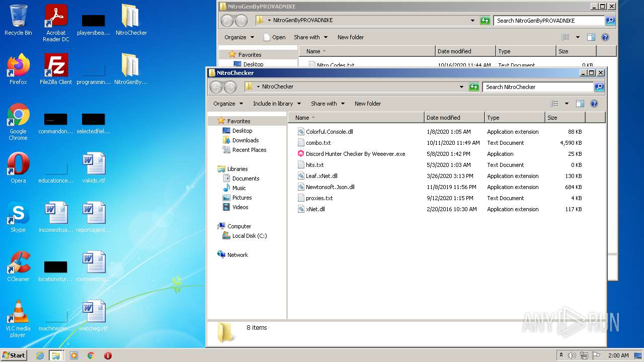The image size is (644, 362).
Task: Select the vakids.rtf desktop document
Action: pyautogui.click(x=94, y=168)
